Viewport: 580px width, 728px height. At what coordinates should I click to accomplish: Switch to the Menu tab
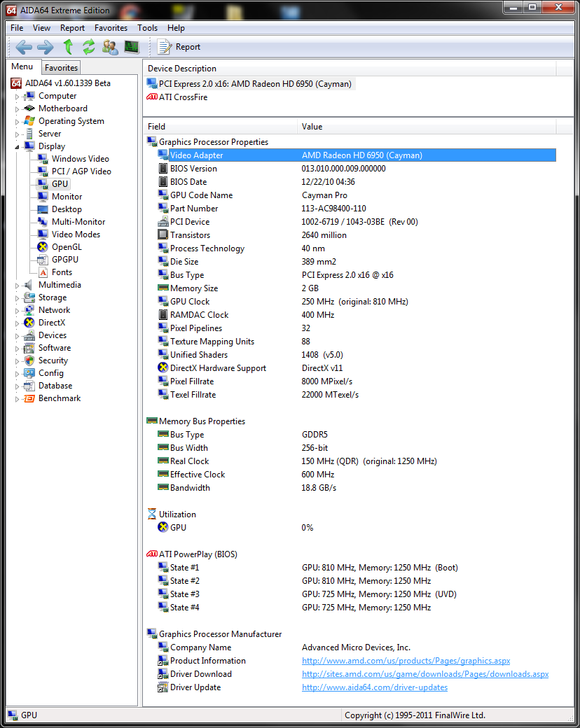click(22, 66)
